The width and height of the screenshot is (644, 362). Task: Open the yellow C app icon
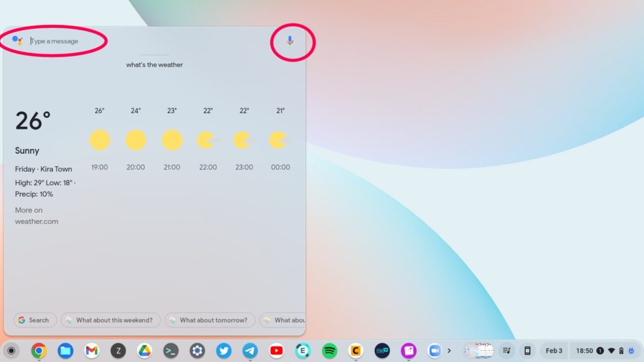click(x=356, y=351)
